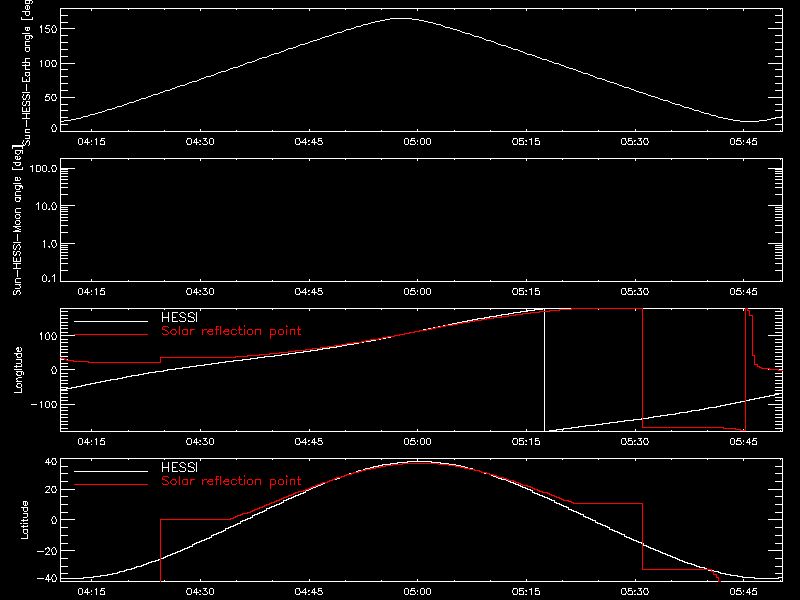Click 04:15 time label below Longitude plot
Image resolution: width=800 pixels, height=600 pixels.
click(x=91, y=442)
